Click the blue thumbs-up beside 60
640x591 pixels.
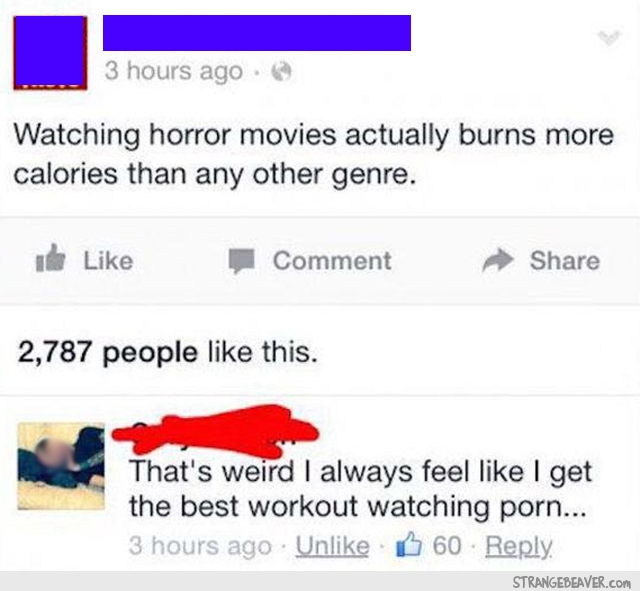409,545
